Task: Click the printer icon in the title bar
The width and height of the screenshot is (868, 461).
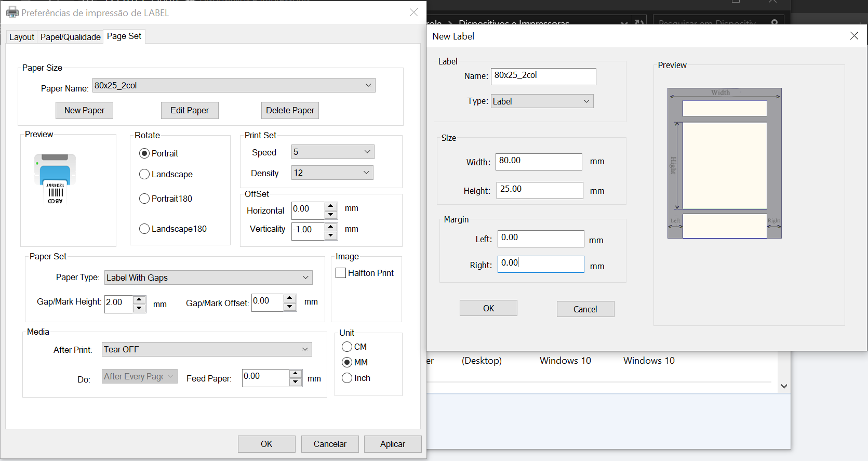Action: pos(12,12)
